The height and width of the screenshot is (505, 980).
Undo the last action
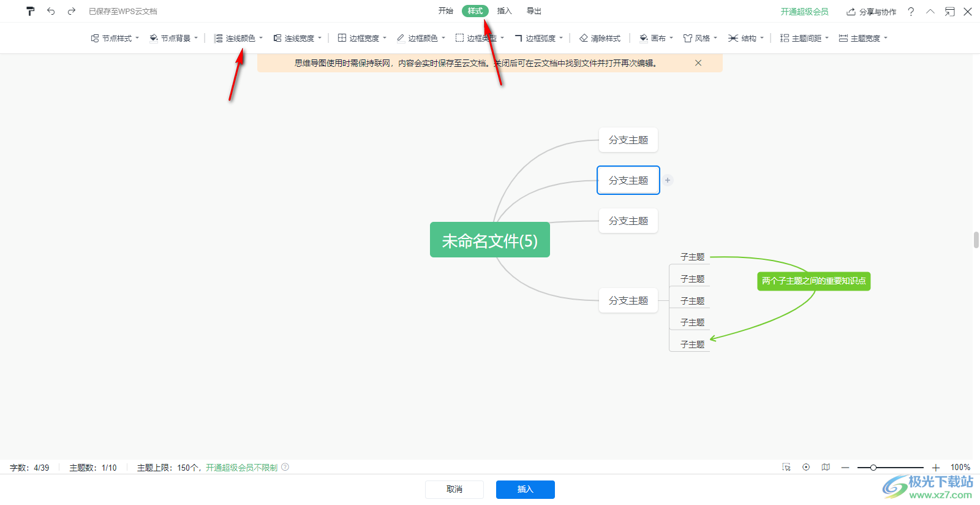coord(51,11)
